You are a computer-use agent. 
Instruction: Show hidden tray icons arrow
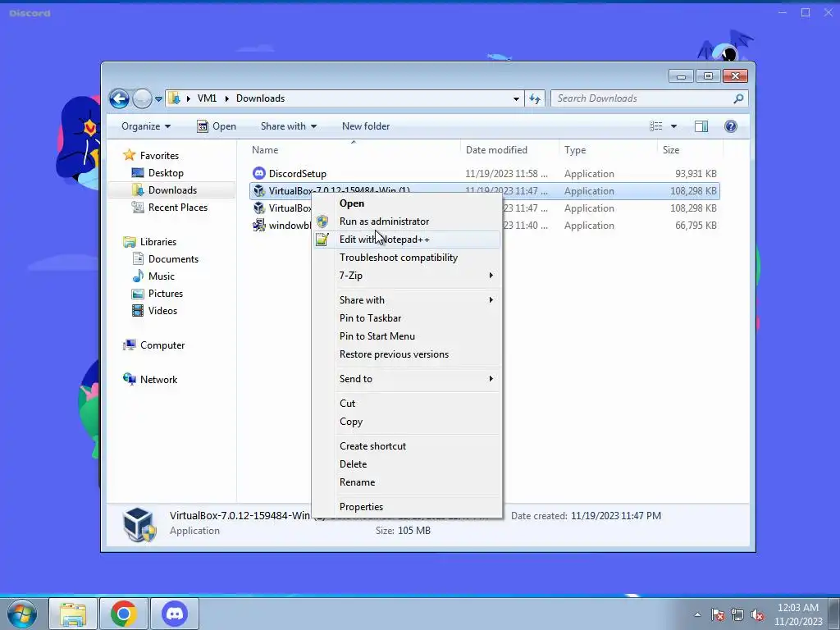click(x=697, y=614)
